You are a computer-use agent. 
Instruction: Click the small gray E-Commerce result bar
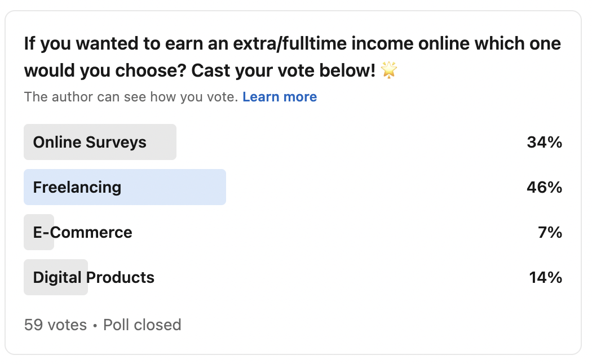click(39, 232)
